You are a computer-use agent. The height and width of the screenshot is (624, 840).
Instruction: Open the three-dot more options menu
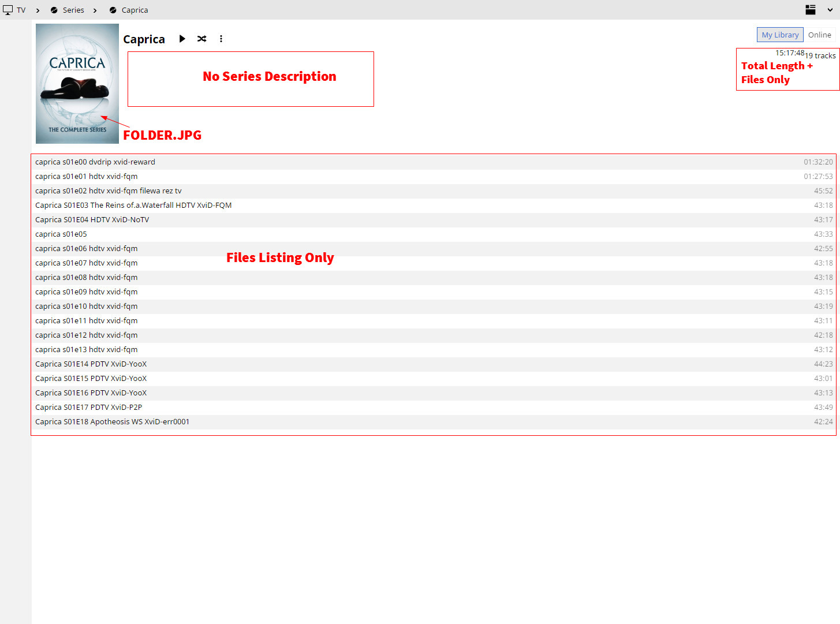(x=221, y=39)
